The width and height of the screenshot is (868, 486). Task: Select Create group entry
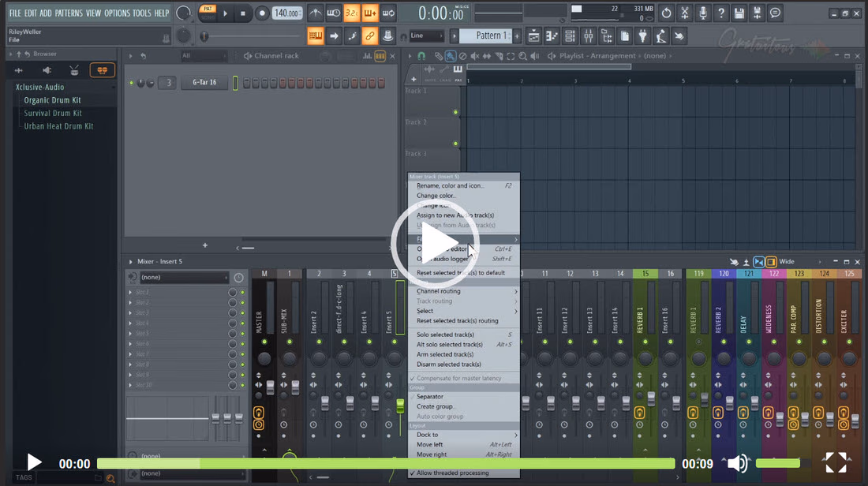tap(463, 407)
